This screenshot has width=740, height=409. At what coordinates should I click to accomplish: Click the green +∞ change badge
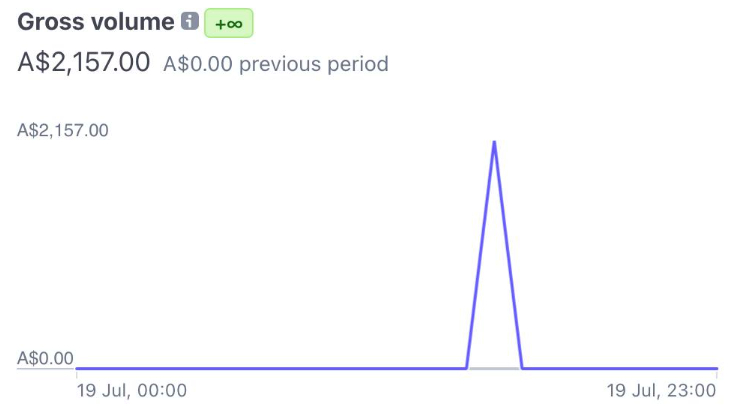coord(228,23)
